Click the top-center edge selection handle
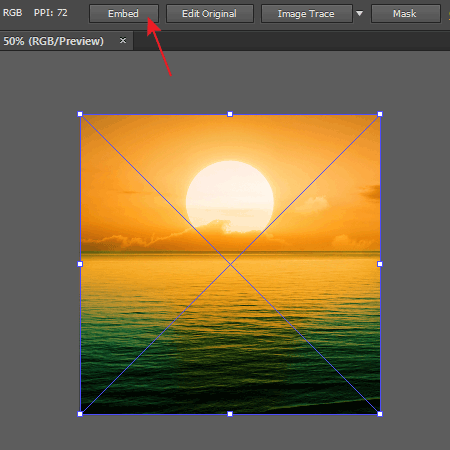Image resolution: width=450 pixels, height=450 pixels. 230,114
